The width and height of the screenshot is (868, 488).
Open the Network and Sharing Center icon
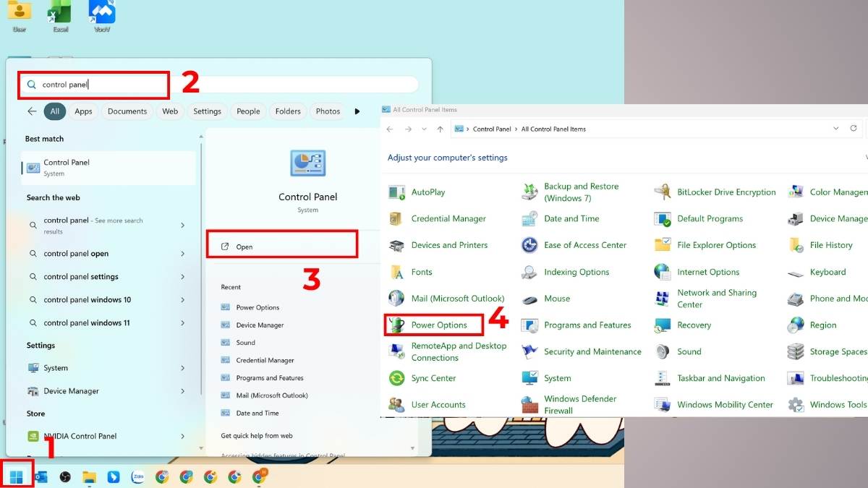[663, 299]
